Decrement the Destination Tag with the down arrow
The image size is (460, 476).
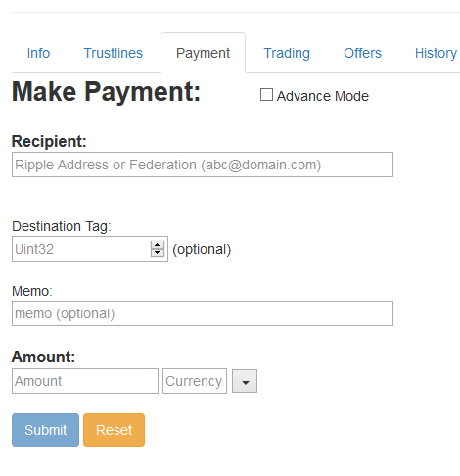[x=158, y=253]
